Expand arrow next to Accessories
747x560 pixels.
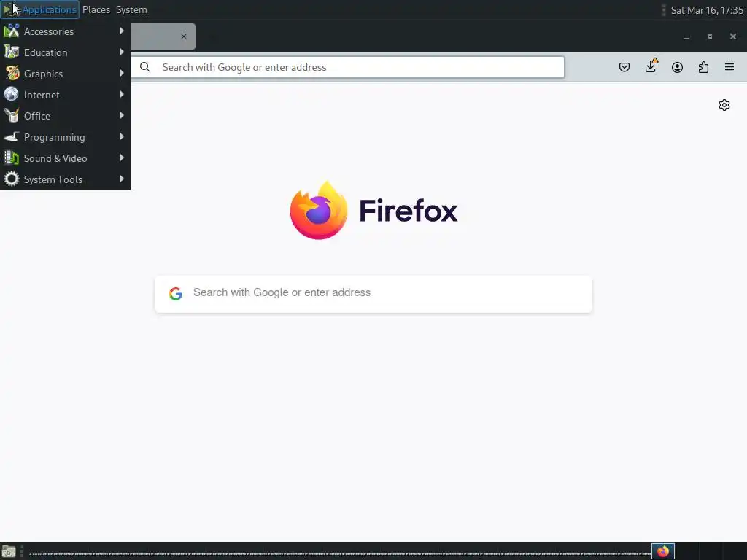[122, 31]
